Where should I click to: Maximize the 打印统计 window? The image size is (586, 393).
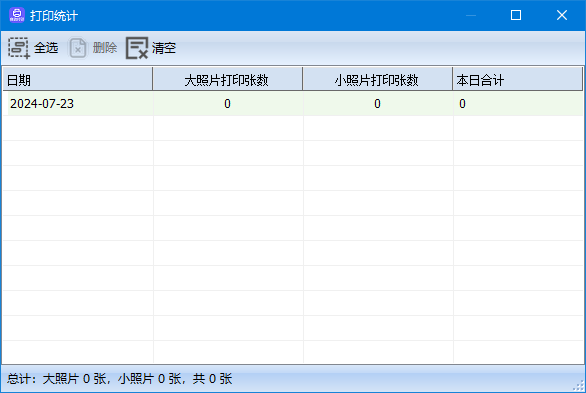(516, 15)
